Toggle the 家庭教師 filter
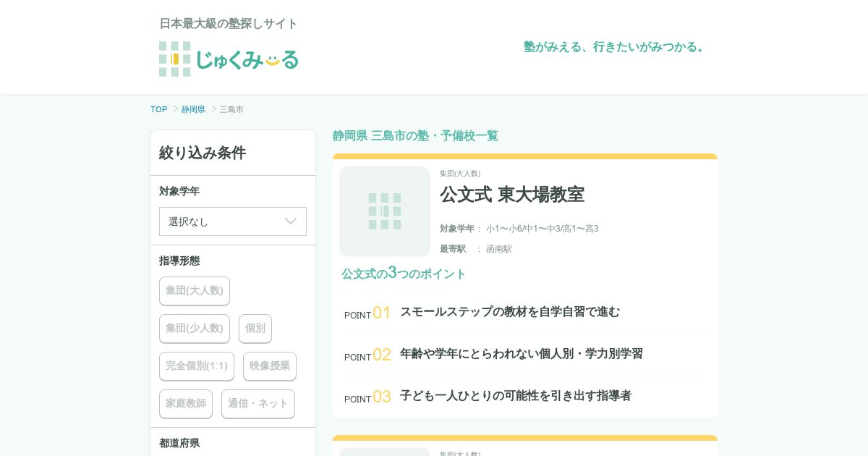 pyautogui.click(x=186, y=404)
